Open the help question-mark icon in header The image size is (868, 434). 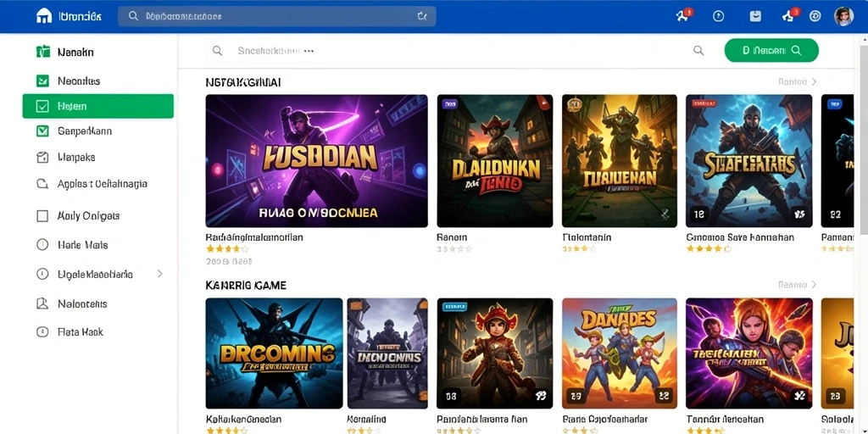pyautogui.click(x=719, y=17)
